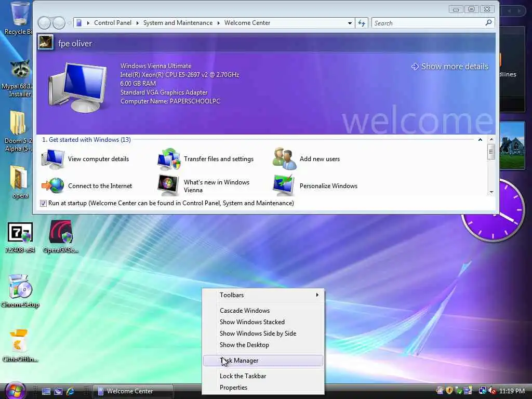Open the address bar history dropdown
The image size is (532, 399).
point(350,23)
